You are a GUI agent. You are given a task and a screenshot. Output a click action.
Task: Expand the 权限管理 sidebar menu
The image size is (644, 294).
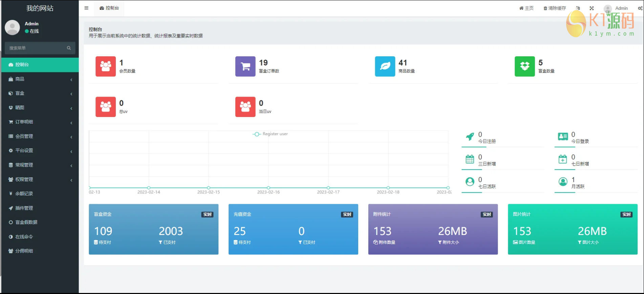[x=40, y=179]
